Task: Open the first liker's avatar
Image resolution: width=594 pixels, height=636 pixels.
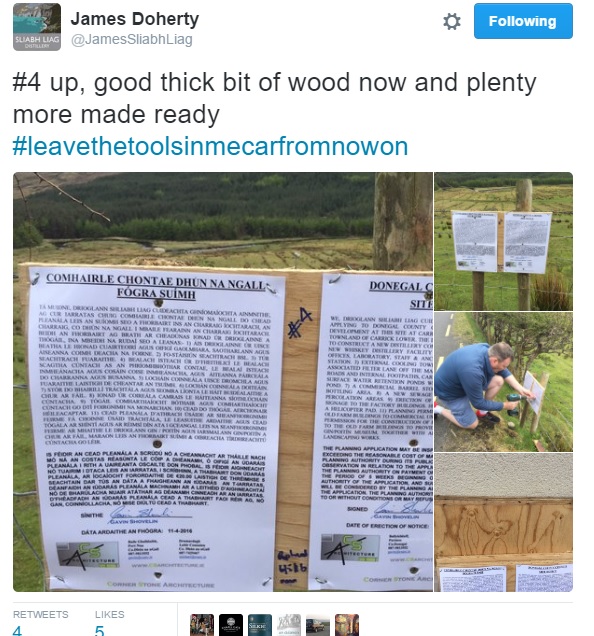Action: point(202,625)
